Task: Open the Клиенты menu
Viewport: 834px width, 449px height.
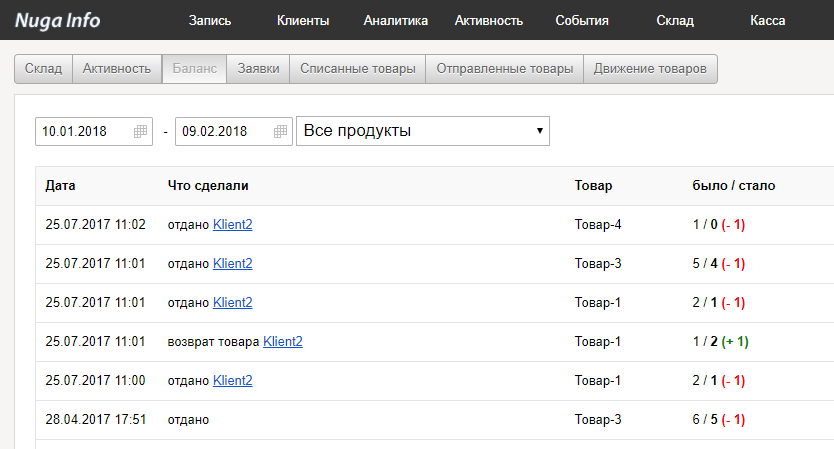Action: (x=303, y=20)
